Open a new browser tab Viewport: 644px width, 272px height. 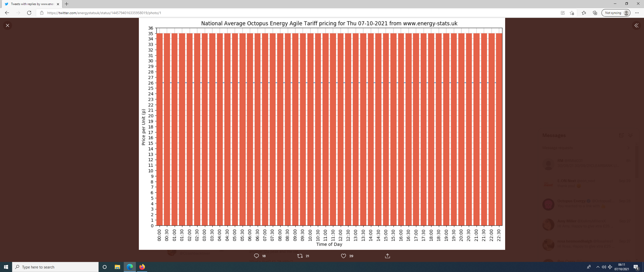point(67,4)
